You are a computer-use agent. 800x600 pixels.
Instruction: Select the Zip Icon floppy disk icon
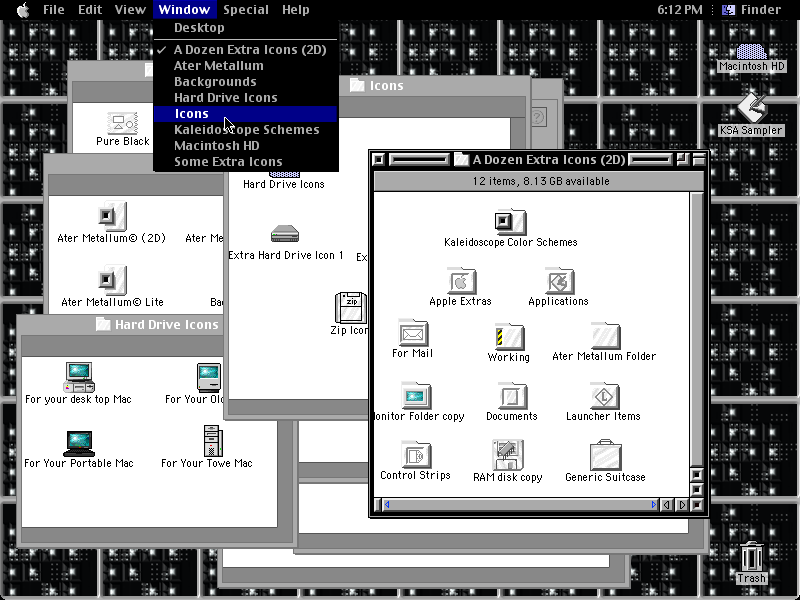tap(350, 308)
